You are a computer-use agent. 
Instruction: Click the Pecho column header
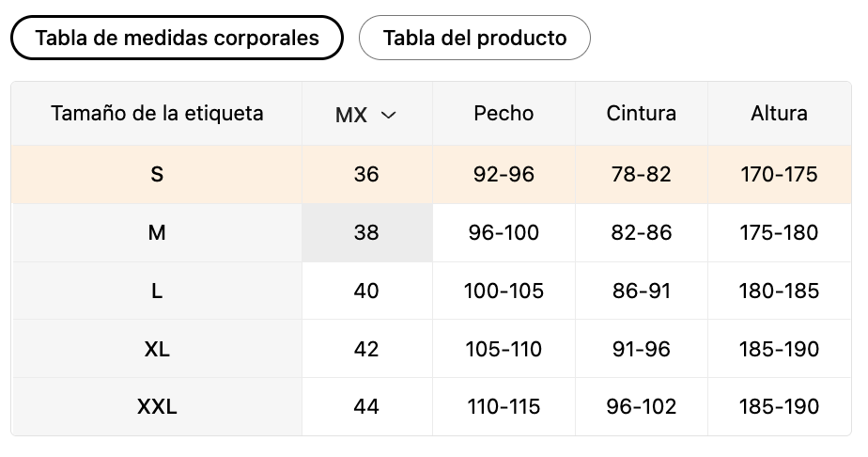504,114
